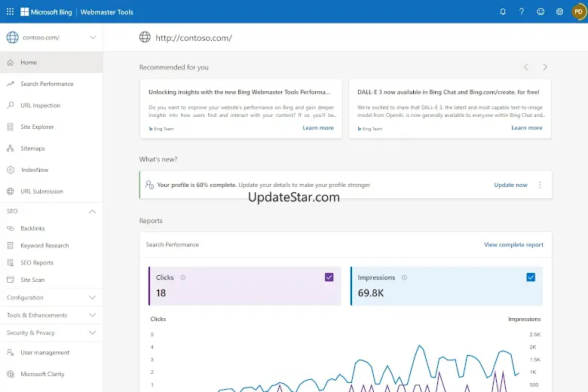Open the feedback smiley icon

pyautogui.click(x=541, y=12)
